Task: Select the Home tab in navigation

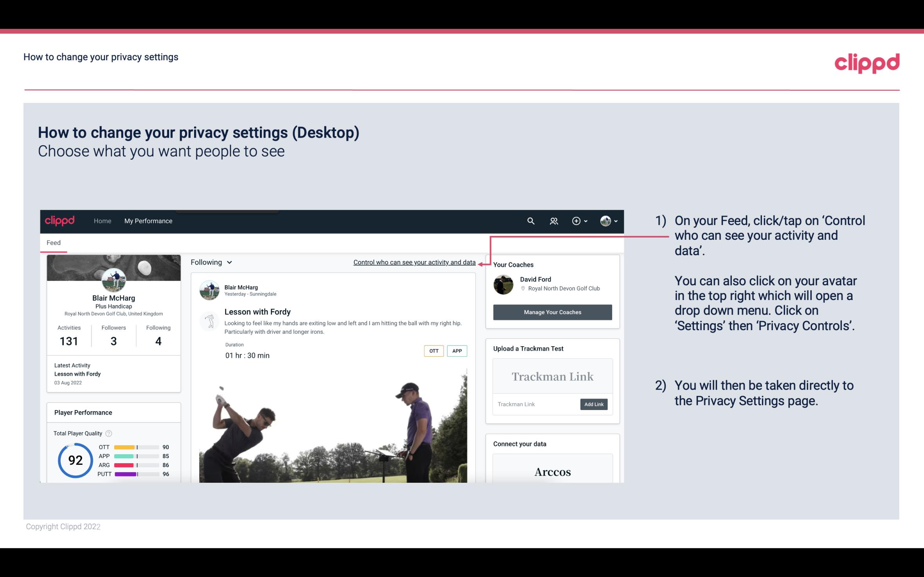Action: [x=102, y=220]
